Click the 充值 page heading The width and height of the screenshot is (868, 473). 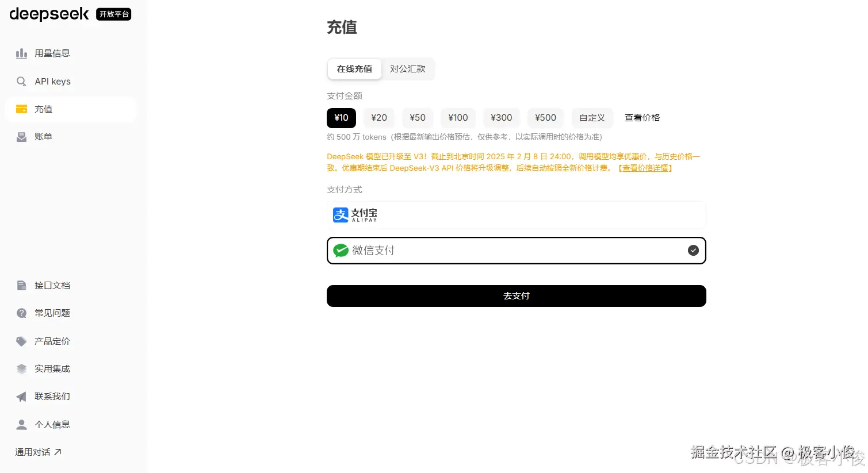(x=342, y=28)
